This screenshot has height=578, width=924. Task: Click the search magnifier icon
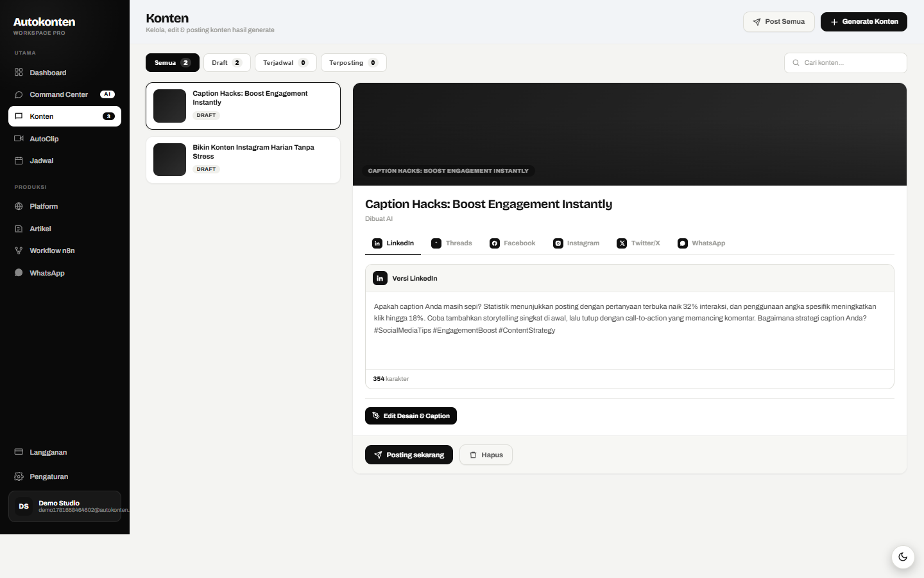click(796, 63)
